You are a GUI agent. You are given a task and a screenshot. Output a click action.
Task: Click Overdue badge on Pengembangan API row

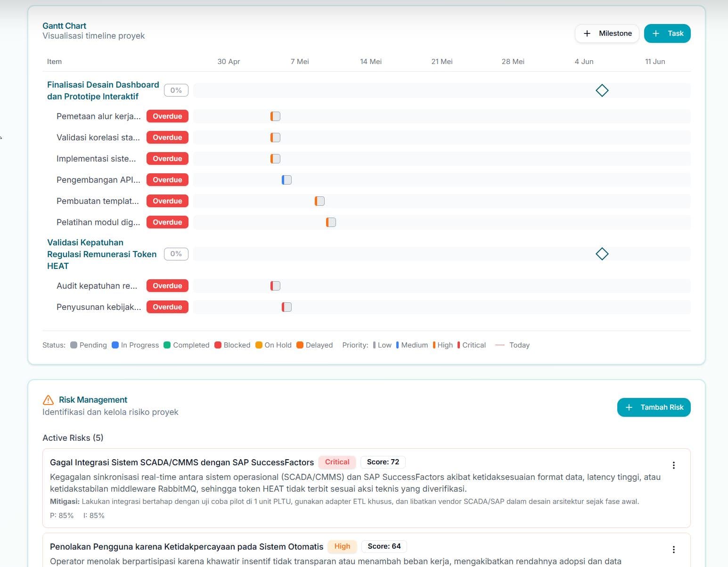(167, 180)
